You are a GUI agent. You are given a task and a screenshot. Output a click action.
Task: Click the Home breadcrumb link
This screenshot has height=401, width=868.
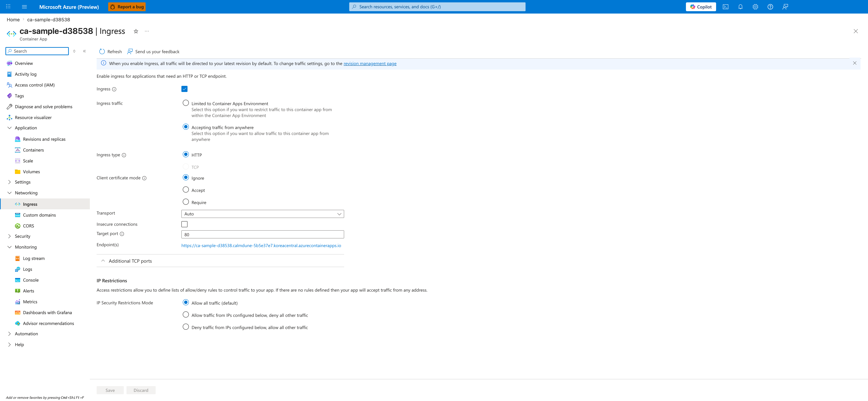tap(13, 20)
